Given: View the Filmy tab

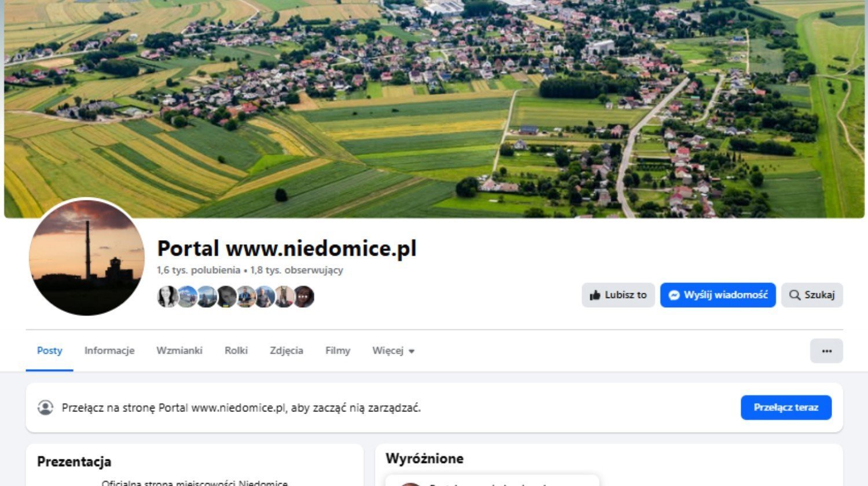Looking at the screenshot, I should click(338, 351).
